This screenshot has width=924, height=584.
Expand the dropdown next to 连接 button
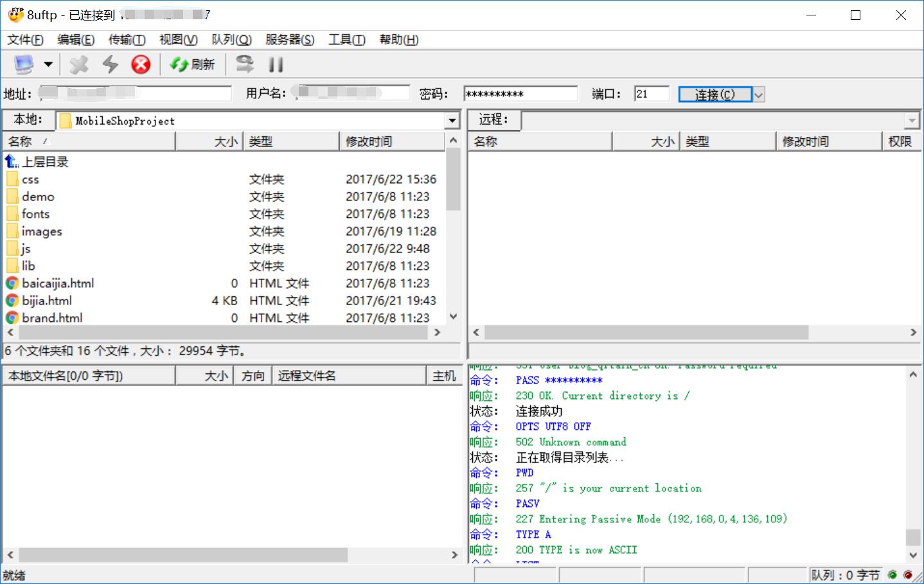tap(758, 94)
